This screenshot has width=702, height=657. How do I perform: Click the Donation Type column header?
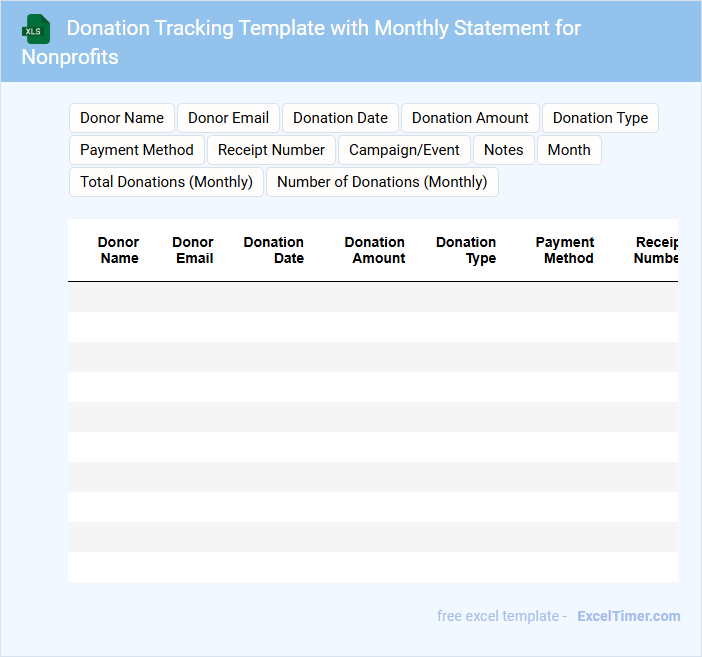coord(467,250)
